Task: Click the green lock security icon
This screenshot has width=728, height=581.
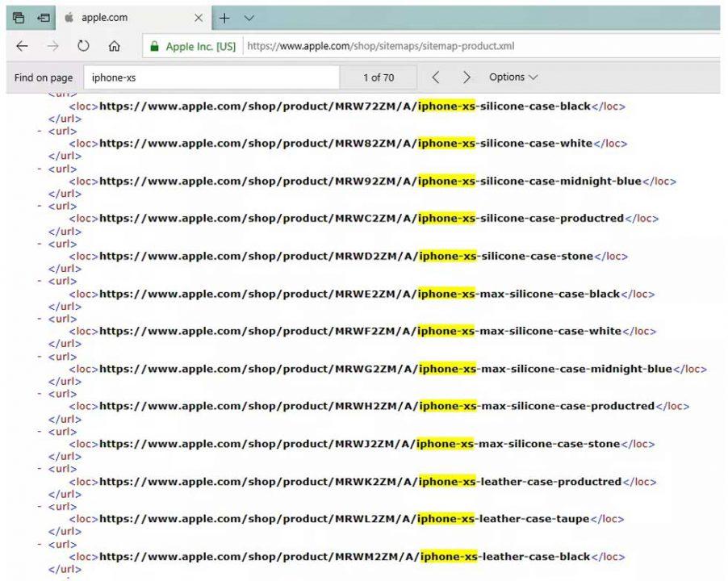Action: 155,46
